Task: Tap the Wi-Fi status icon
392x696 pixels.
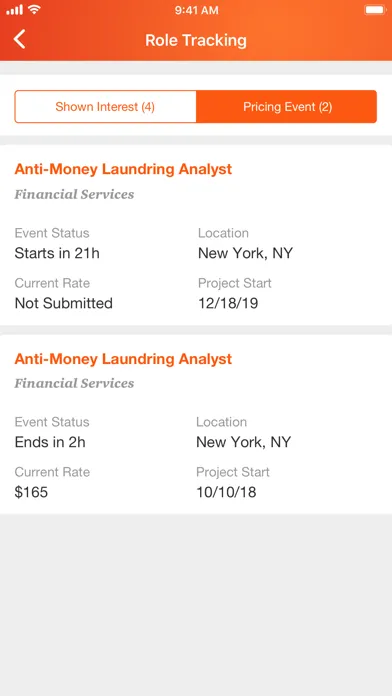Action: (x=34, y=10)
